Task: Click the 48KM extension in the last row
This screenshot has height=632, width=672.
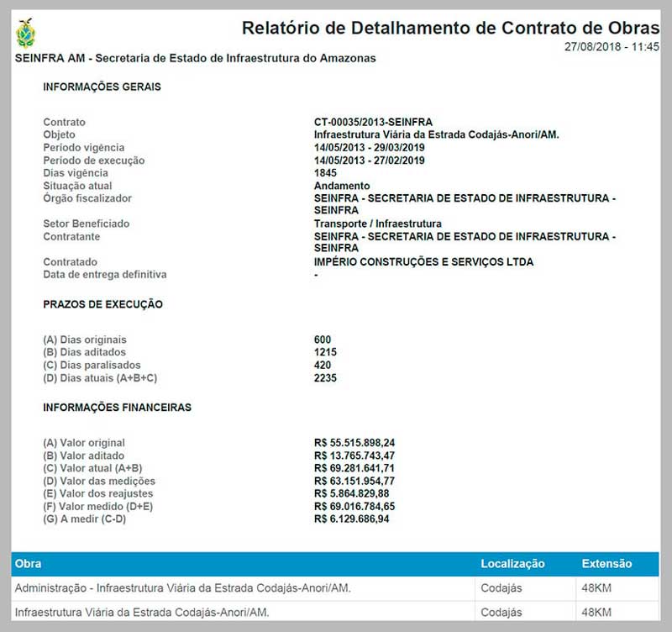Action: (x=596, y=613)
